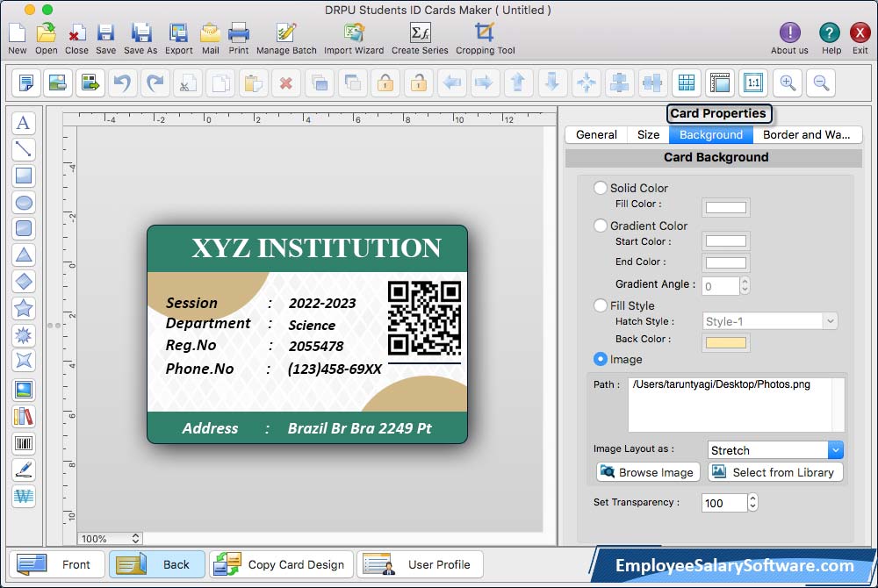The width and height of the screenshot is (878, 588).
Task: Select the Fill Style radio button
Action: (x=601, y=305)
